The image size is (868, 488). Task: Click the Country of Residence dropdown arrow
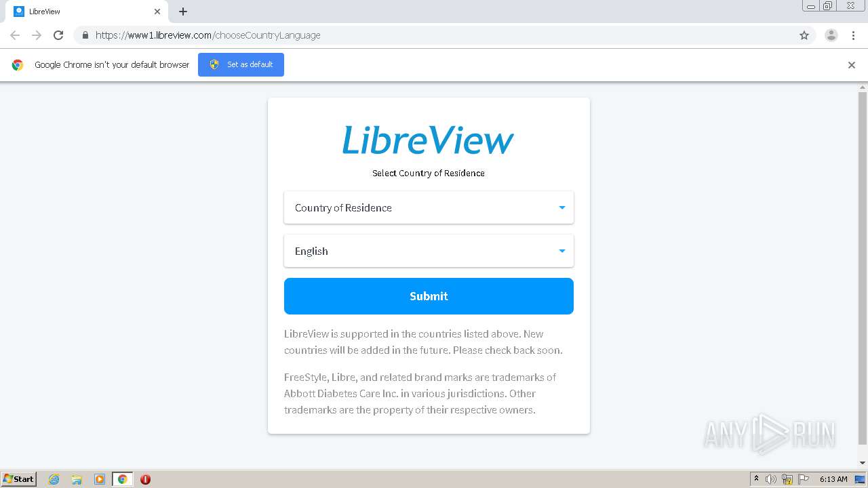pyautogui.click(x=561, y=207)
